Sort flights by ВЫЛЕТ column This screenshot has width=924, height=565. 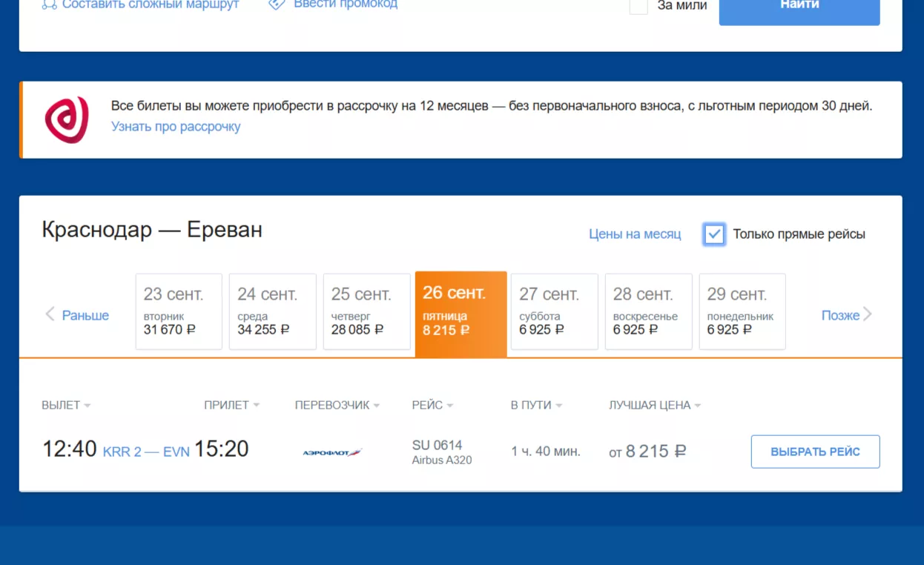(x=66, y=405)
